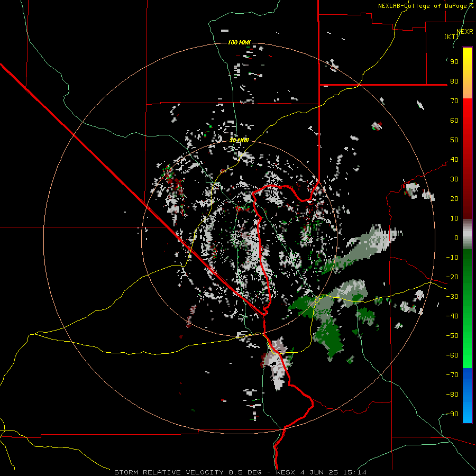Pick the gray zero-velocity segment of color bar
476x476 pixels.
[467, 234]
